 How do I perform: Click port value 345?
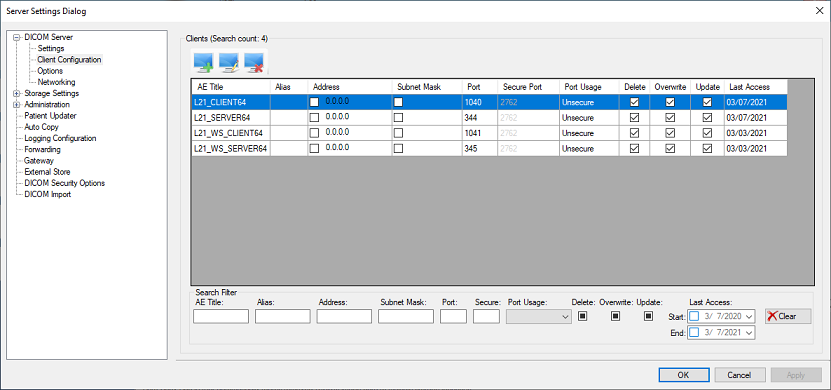(x=471, y=149)
